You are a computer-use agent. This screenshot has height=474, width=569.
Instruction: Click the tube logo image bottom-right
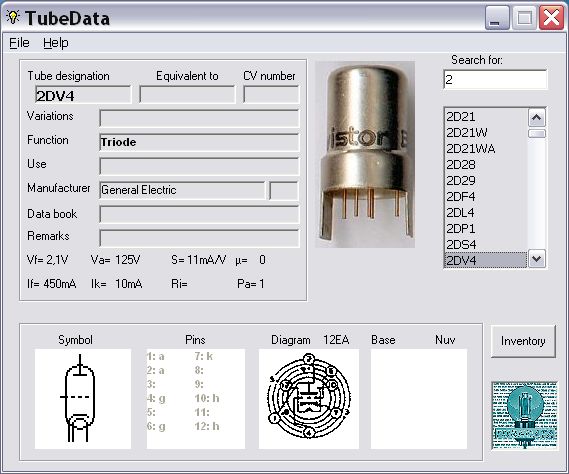[x=524, y=415]
